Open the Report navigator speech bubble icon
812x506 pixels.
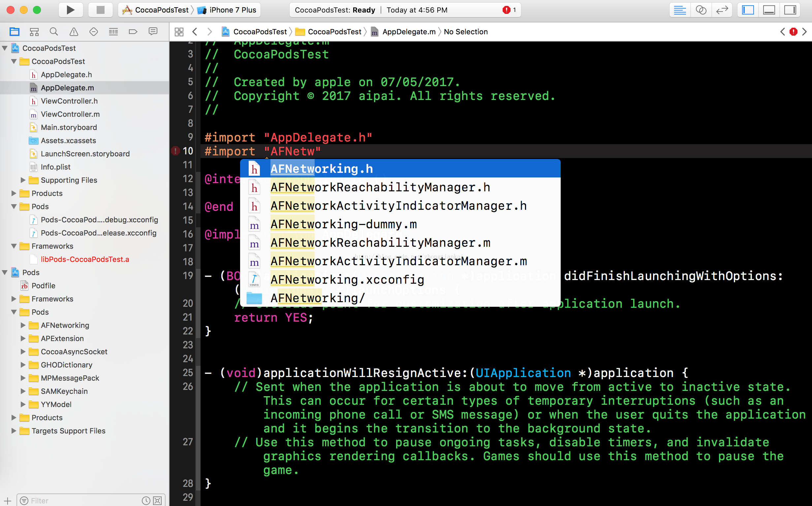click(153, 32)
